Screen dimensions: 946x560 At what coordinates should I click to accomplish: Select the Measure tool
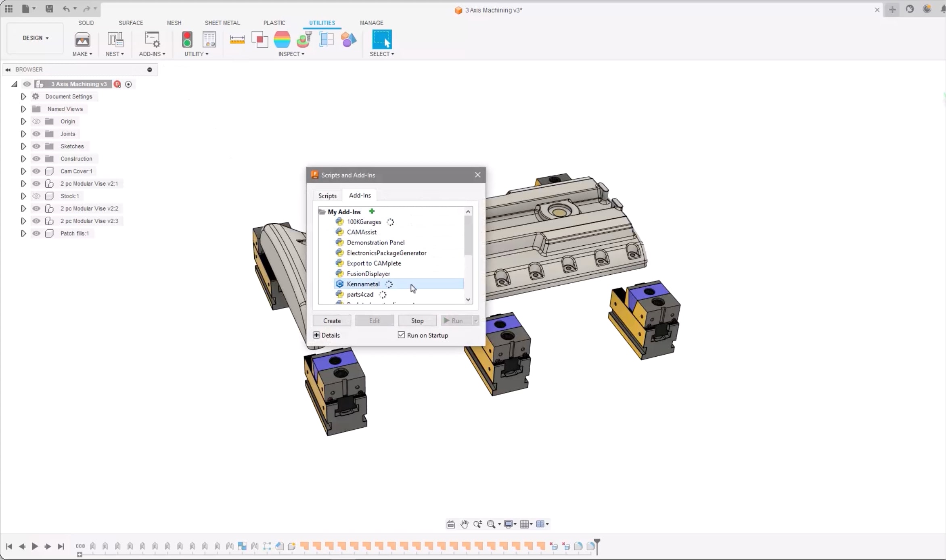coord(237,40)
